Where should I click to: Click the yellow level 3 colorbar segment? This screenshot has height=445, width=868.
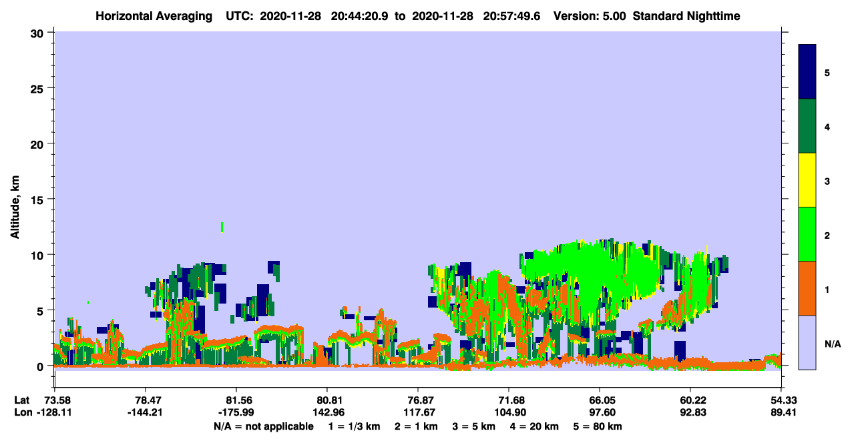tap(807, 180)
